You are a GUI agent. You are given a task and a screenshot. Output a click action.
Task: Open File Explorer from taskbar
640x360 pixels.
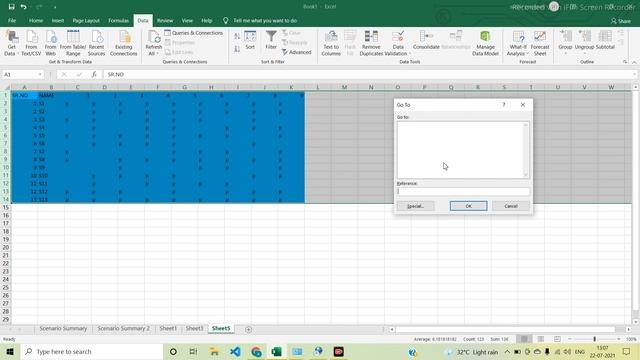(x=214, y=351)
